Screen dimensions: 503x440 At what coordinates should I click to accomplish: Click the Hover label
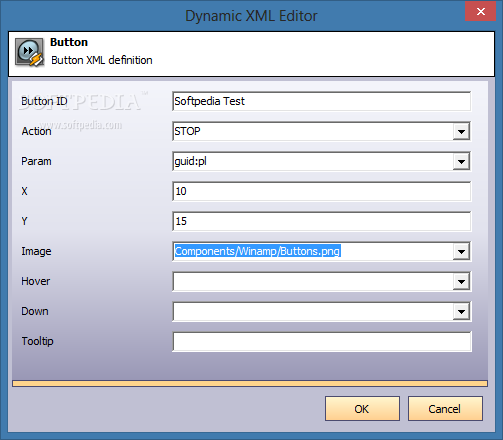pos(36,281)
